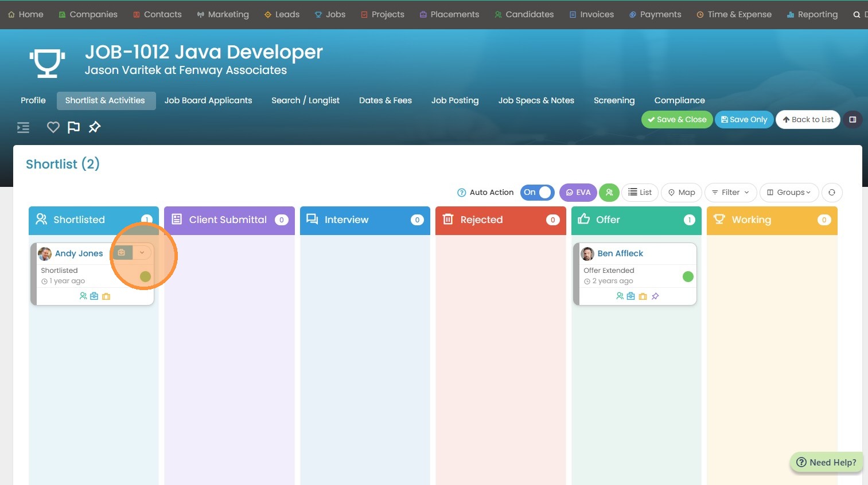868x485 pixels.
Task: Click the Save & Close button
Action: coord(677,120)
